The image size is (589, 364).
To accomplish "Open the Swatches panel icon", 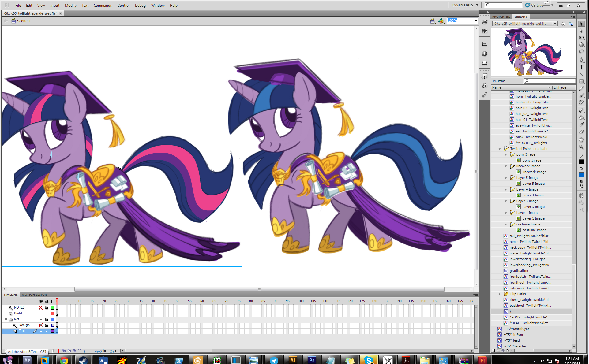I will pyautogui.click(x=485, y=31).
